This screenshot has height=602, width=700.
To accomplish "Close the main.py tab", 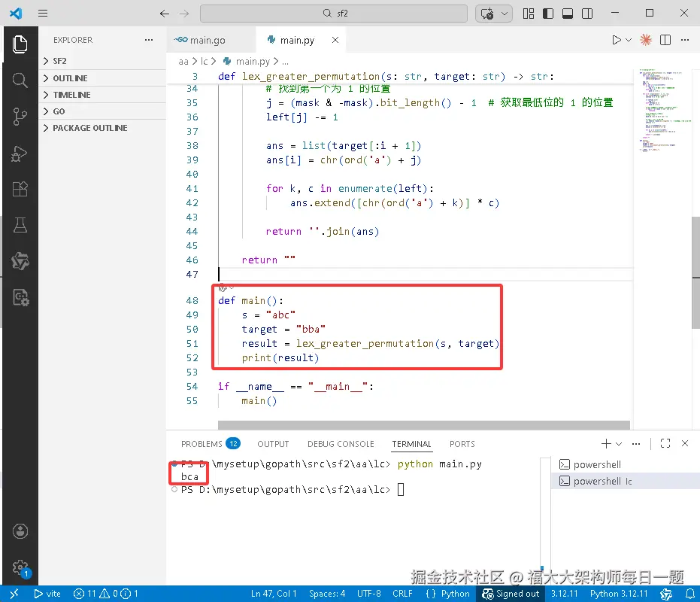I will pos(335,40).
